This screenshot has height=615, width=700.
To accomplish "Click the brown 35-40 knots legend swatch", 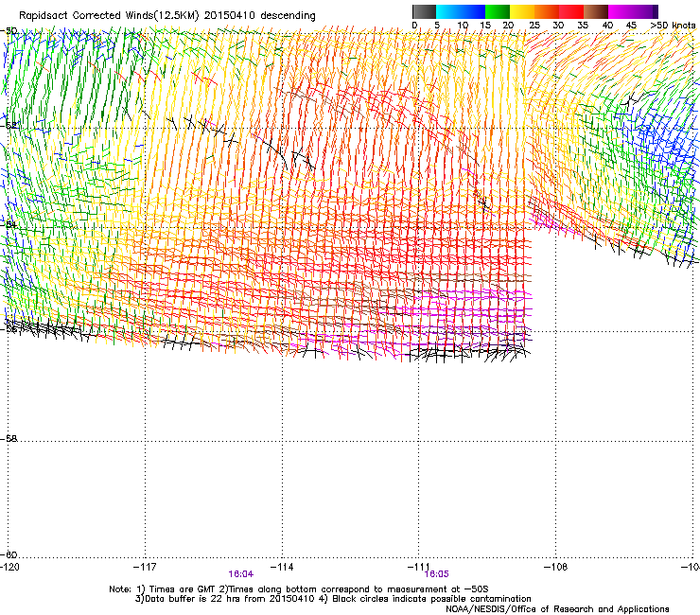I will (x=596, y=11).
